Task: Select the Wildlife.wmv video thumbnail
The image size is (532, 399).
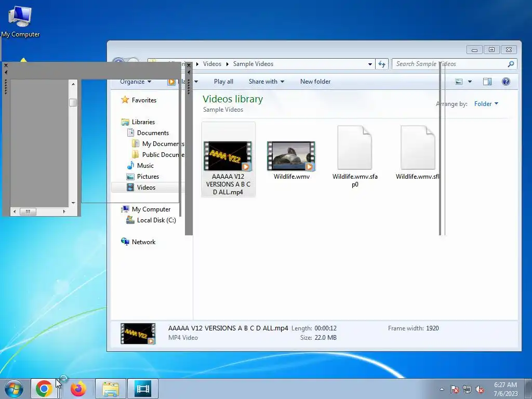Action: coord(291,156)
